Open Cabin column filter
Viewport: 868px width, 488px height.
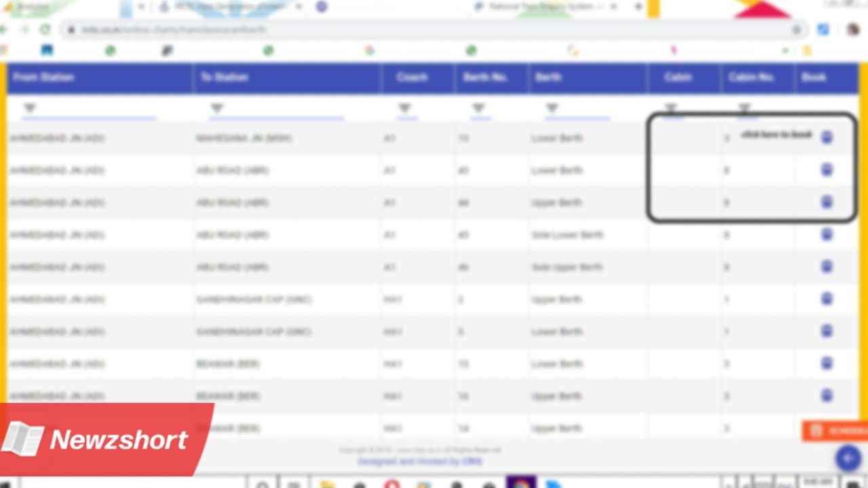(671, 108)
